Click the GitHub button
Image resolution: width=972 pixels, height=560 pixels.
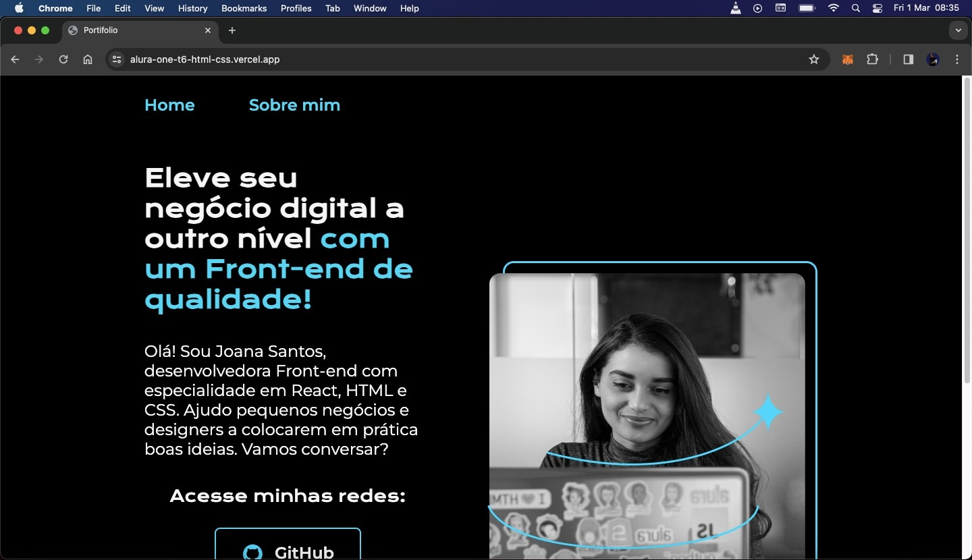tap(288, 545)
